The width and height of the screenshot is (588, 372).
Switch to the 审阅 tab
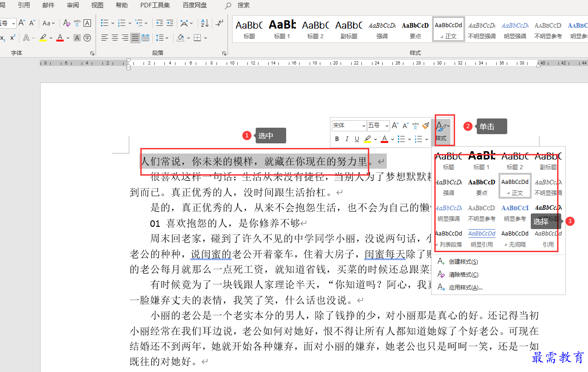(73, 5)
